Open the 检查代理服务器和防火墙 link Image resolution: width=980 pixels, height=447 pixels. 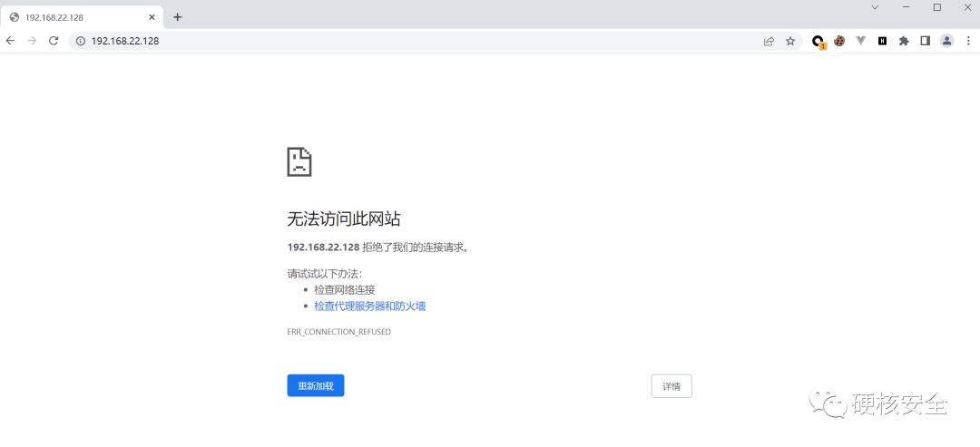click(370, 306)
